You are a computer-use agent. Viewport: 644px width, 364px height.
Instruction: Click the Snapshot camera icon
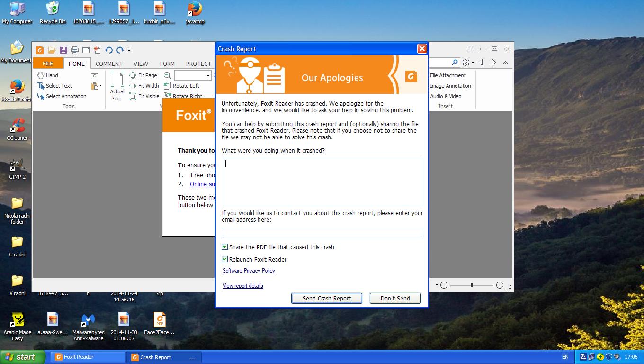(x=95, y=75)
